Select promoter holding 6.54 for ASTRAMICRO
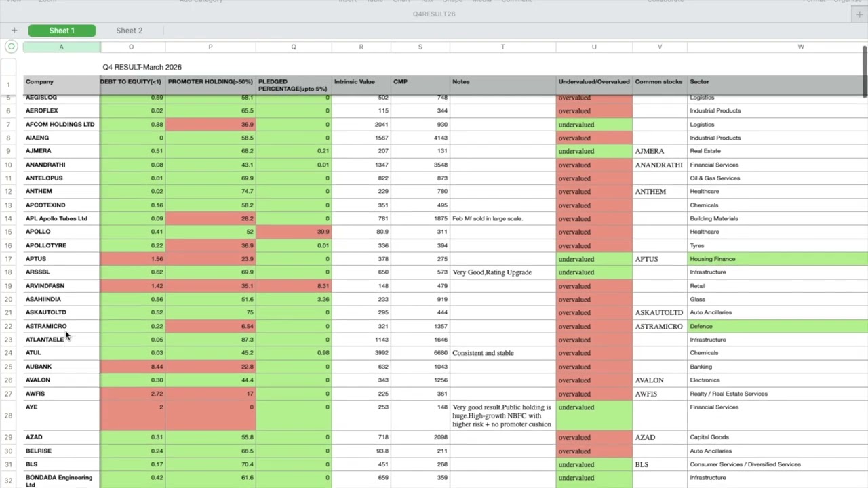The width and height of the screenshot is (868, 488). tap(210, 326)
